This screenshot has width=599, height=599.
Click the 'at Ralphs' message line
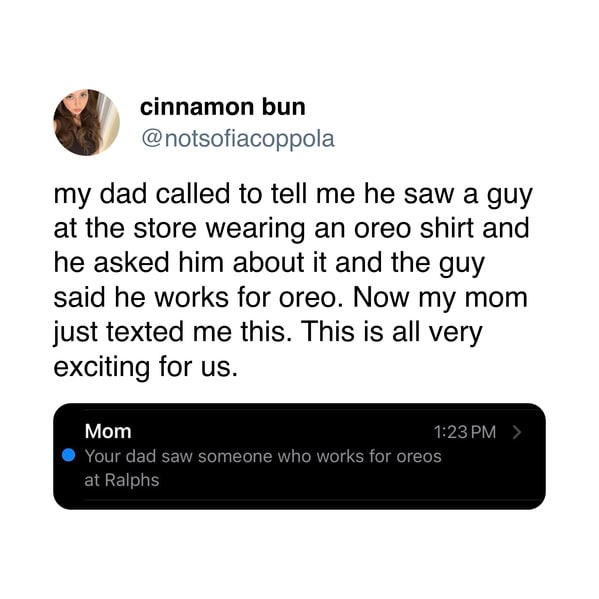tap(121, 480)
